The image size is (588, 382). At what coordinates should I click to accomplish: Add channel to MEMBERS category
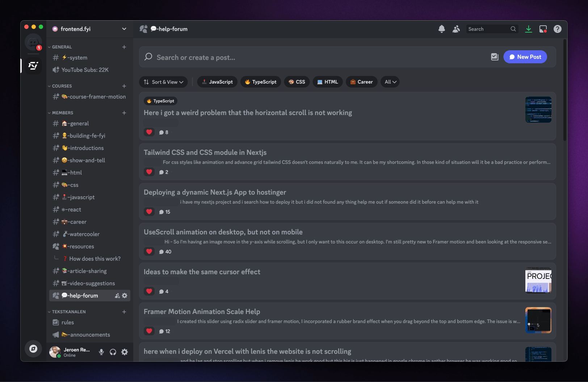(124, 113)
